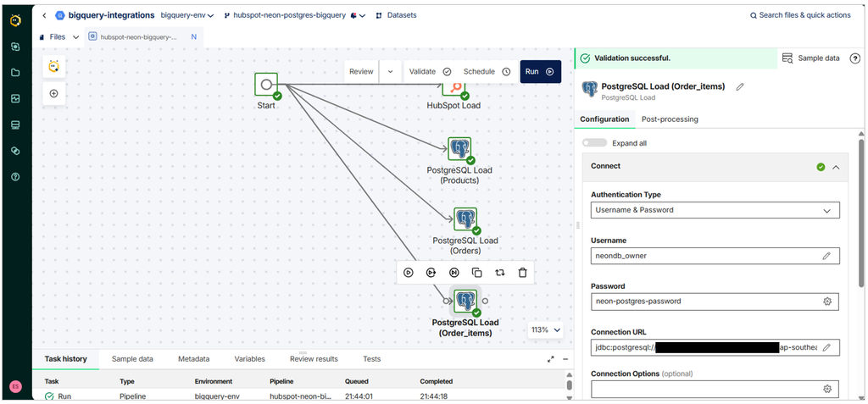The height and width of the screenshot is (404, 868).
Task: Copy the selected component
Action: pos(476,272)
